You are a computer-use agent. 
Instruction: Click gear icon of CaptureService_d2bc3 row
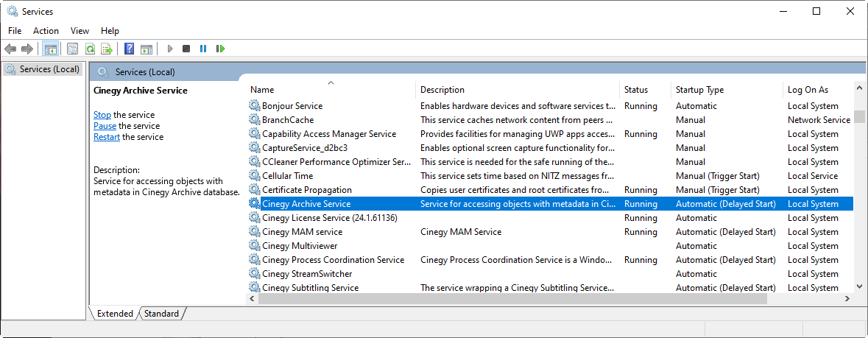pyautogui.click(x=254, y=148)
